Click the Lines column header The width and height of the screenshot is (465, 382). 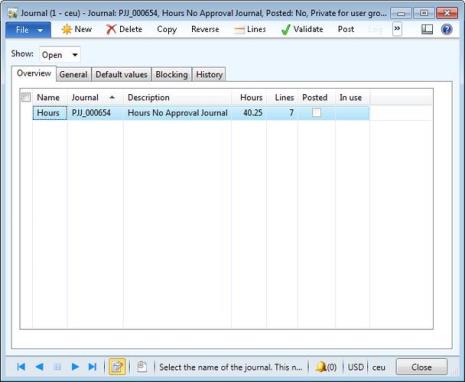pos(282,98)
